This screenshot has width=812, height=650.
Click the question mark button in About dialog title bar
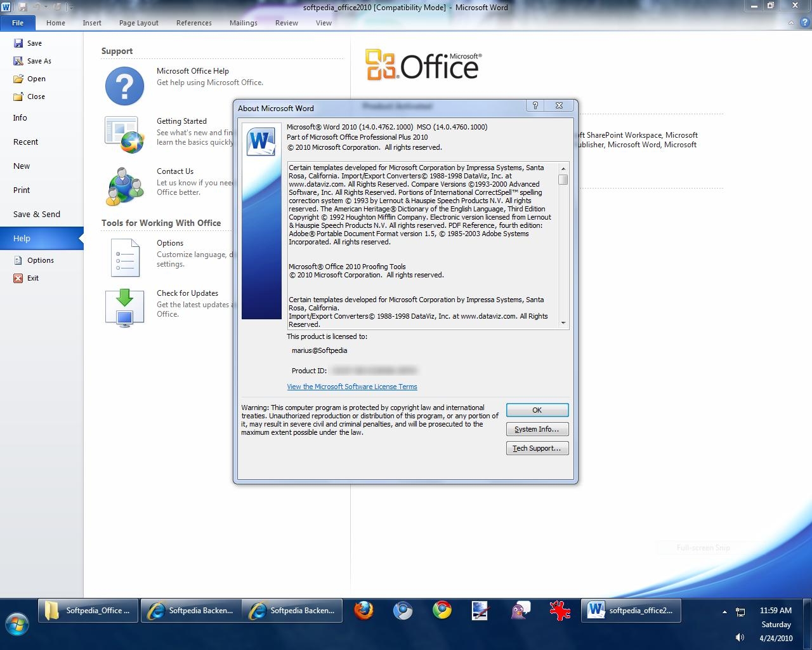point(535,105)
